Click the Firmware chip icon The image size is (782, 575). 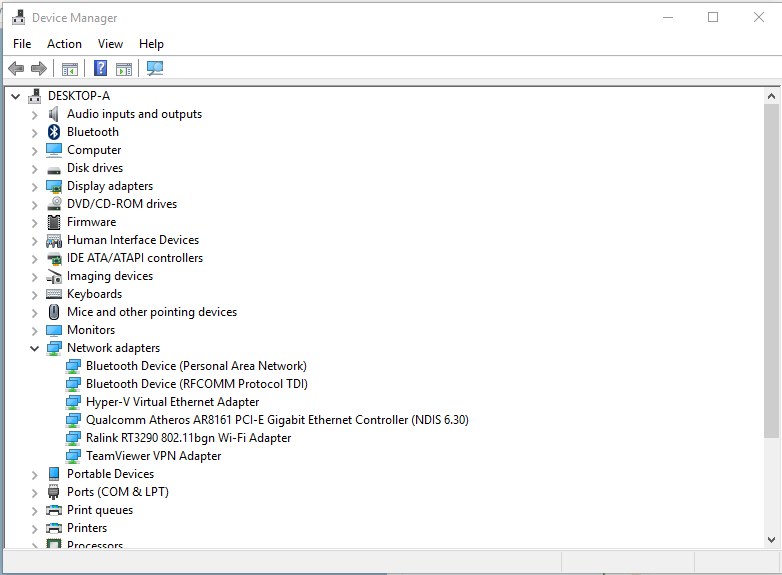54,222
